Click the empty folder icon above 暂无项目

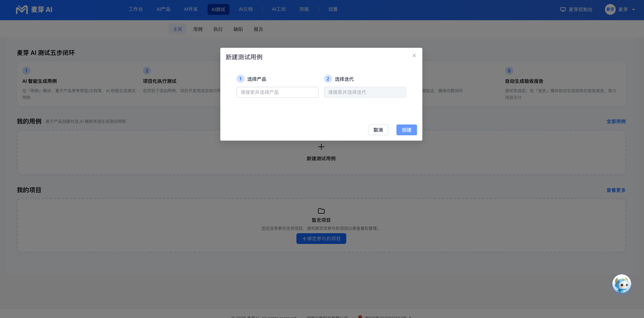tap(321, 211)
